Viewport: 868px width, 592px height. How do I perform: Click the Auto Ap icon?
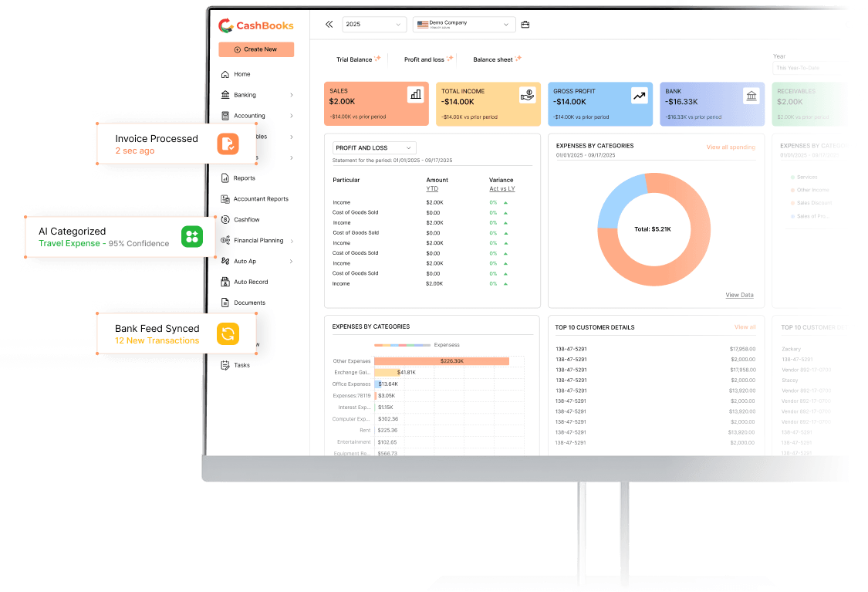point(225,261)
